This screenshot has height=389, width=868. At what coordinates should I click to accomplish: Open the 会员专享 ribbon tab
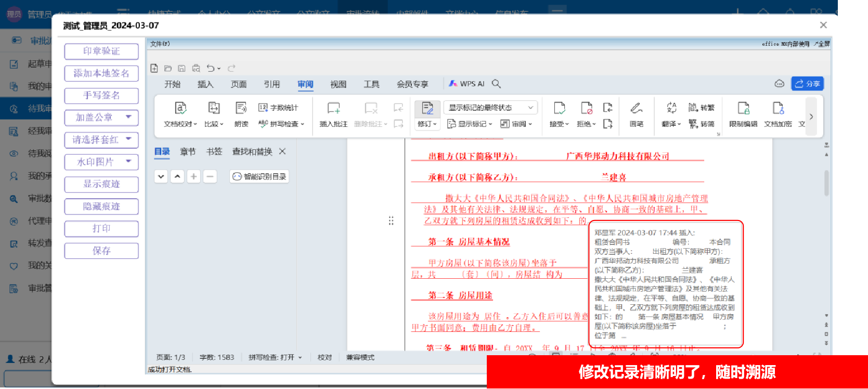[412, 84]
